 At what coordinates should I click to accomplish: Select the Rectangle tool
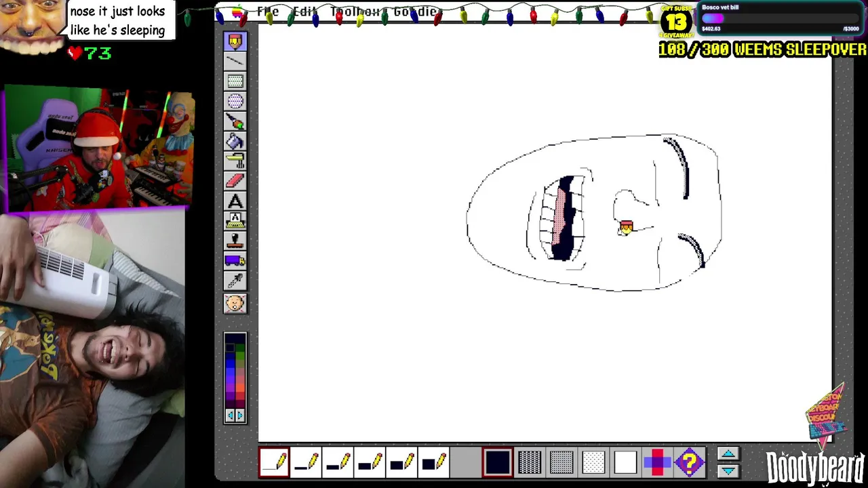[235, 81]
